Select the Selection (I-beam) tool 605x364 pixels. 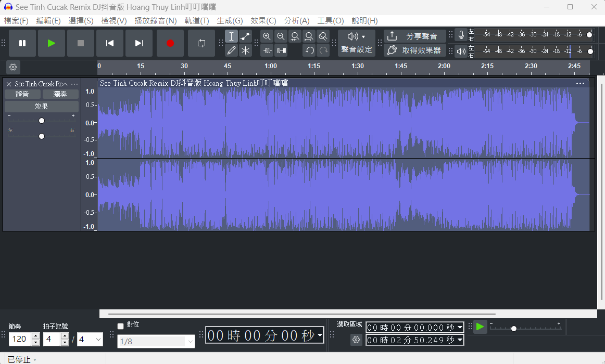pyautogui.click(x=231, y=36)
